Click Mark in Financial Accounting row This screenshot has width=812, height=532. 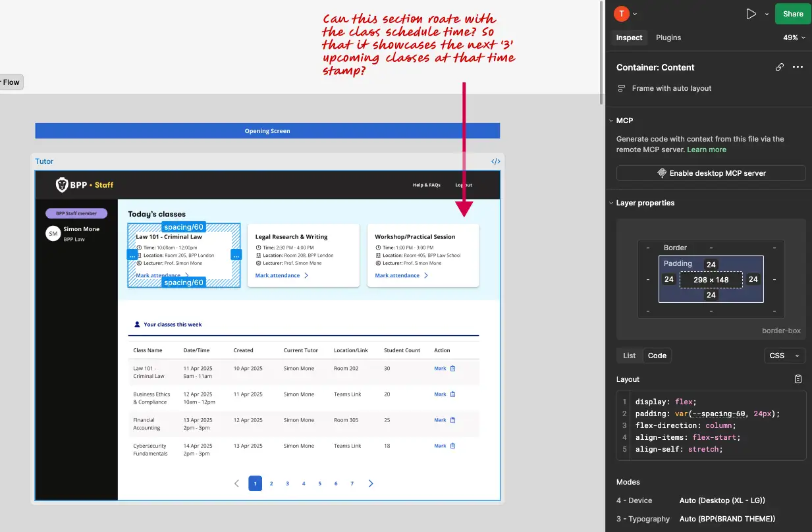click(440, 420)
